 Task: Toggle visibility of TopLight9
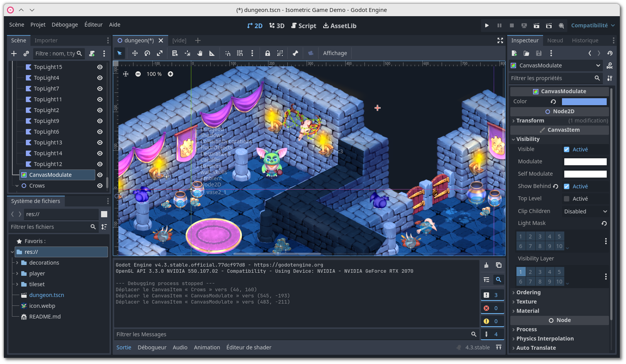[100, 121]
